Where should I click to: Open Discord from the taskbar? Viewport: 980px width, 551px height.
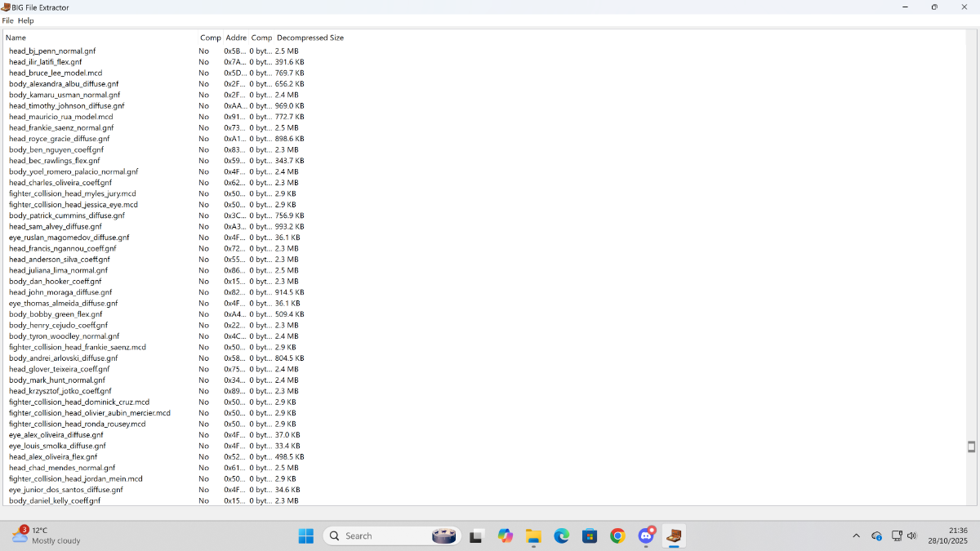pos(646,535)
